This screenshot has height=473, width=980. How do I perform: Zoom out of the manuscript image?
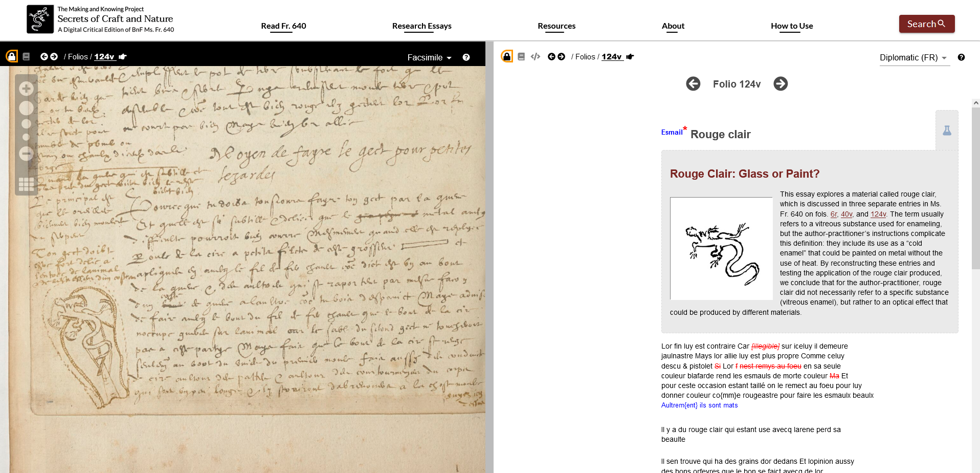coord(26,153)
